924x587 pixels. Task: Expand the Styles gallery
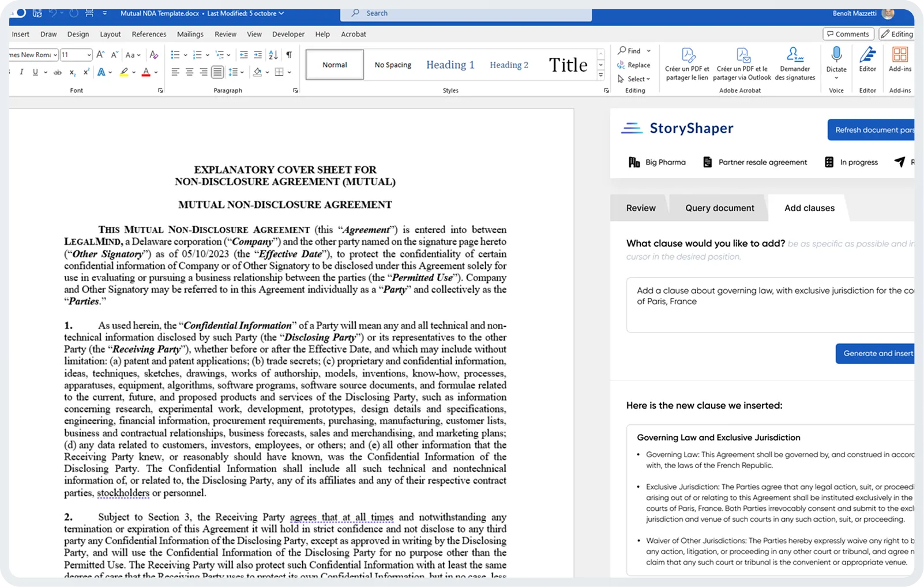point(601,76)
